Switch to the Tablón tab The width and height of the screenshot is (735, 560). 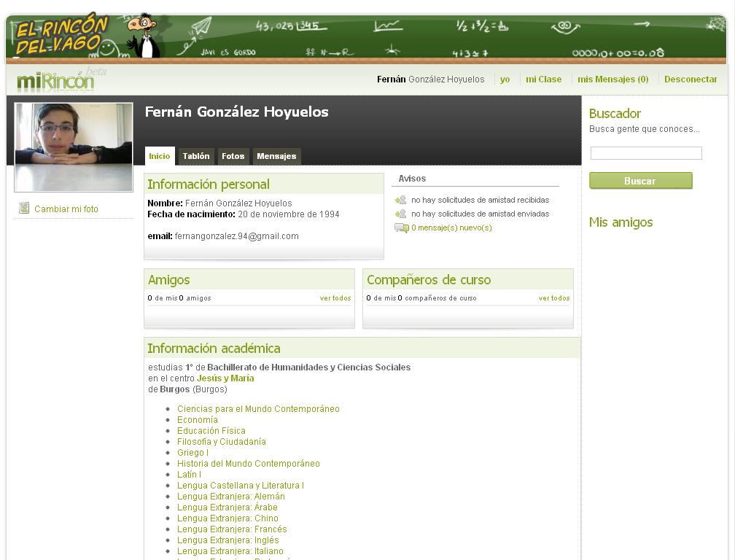[x=195, y=156]
